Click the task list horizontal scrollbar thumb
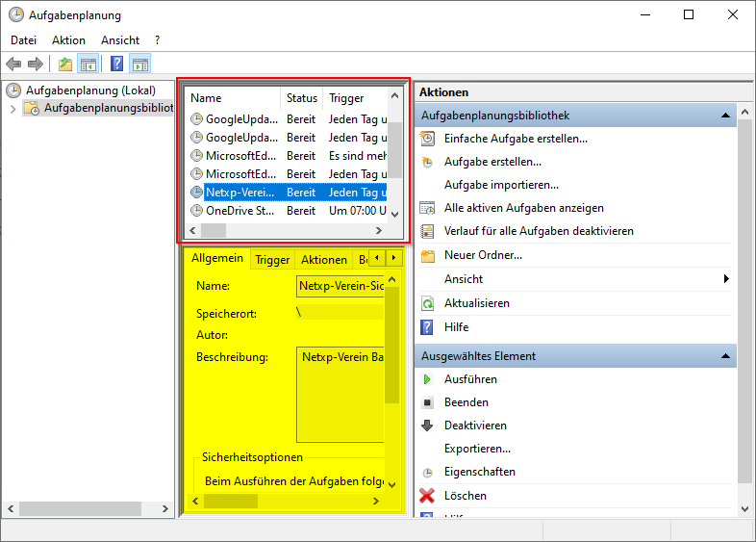756x542 pixels. [214, 231]
